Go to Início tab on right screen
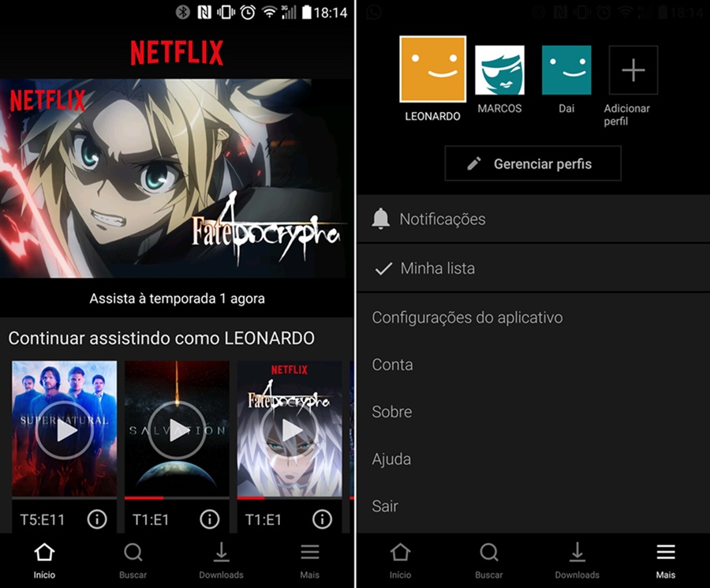This screenshot has height=588, width=710. (x=400, y=561)
